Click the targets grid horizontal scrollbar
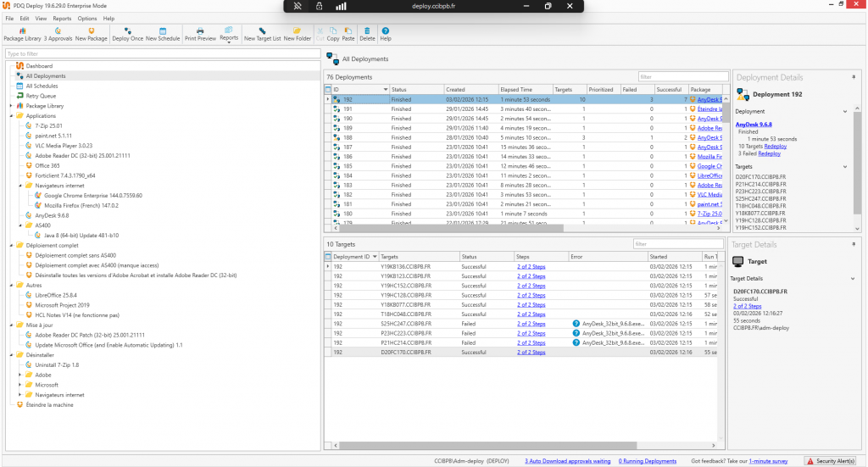 tap(487, 445)
